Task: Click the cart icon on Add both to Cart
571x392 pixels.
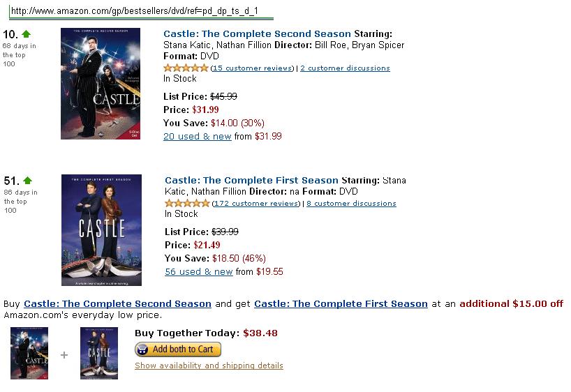Action: click(142, 349)
